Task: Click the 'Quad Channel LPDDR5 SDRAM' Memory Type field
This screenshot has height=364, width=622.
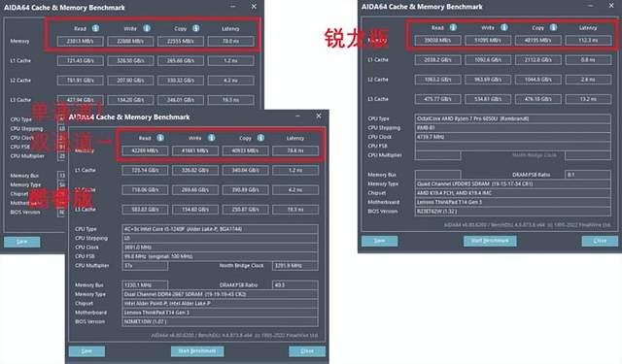Action: [513, 183]
